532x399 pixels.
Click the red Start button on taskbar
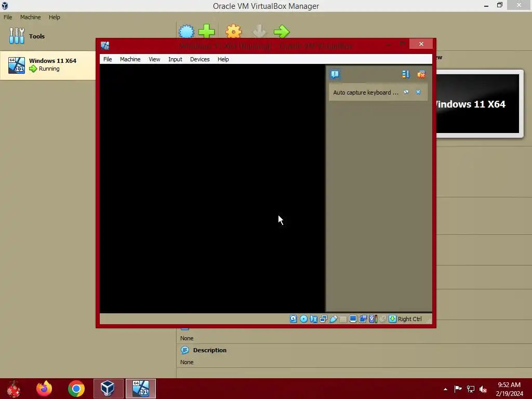[14, 389]
